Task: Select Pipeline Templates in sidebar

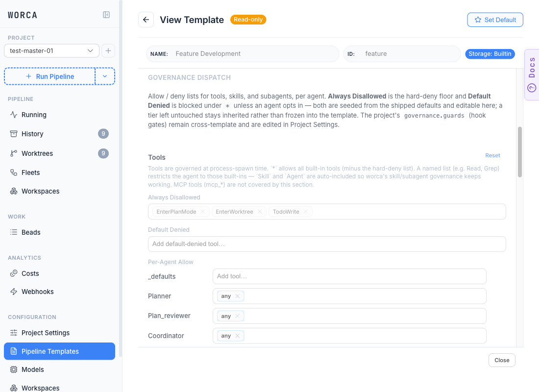Action: pyautogui.click(x=59, y=351)
